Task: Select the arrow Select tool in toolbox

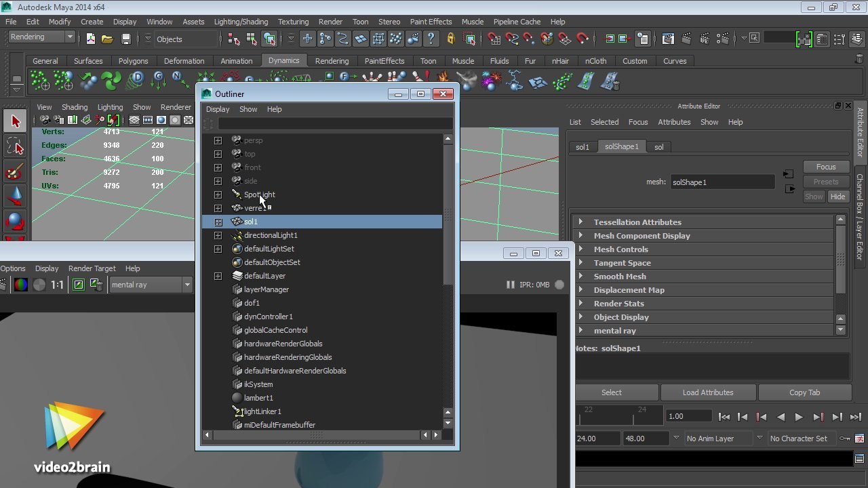Action: pyautogui.click(x=15, y=121)
